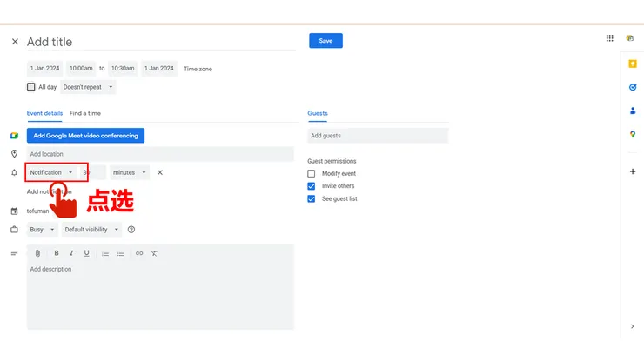
Task: Open the Google apps grid
Action: (609, 38)
